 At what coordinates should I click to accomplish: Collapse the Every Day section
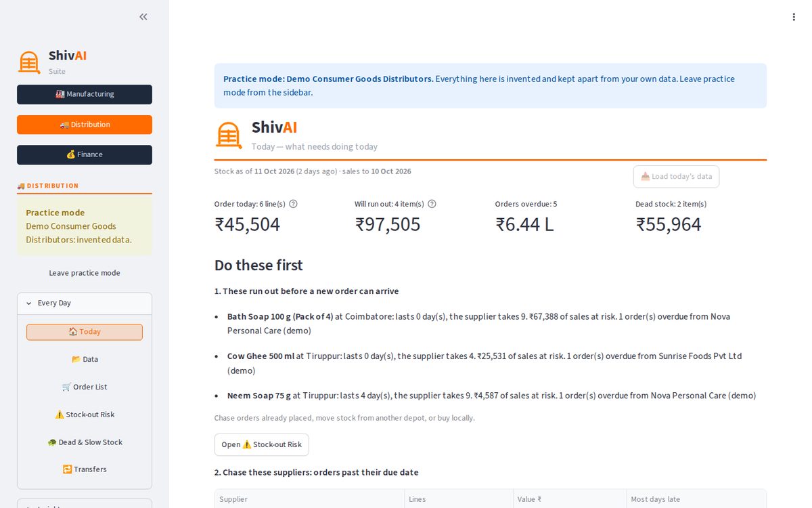pyautogui.click(x=85, y=303)
